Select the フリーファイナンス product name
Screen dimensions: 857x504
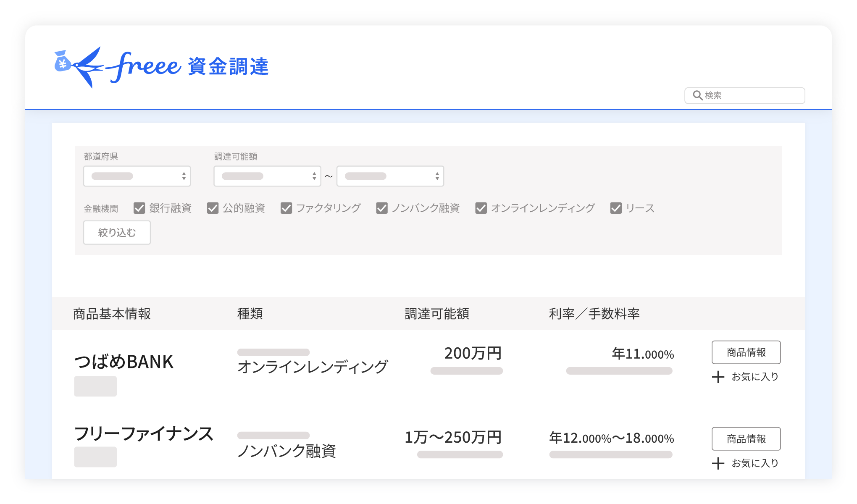pos(144,434)
